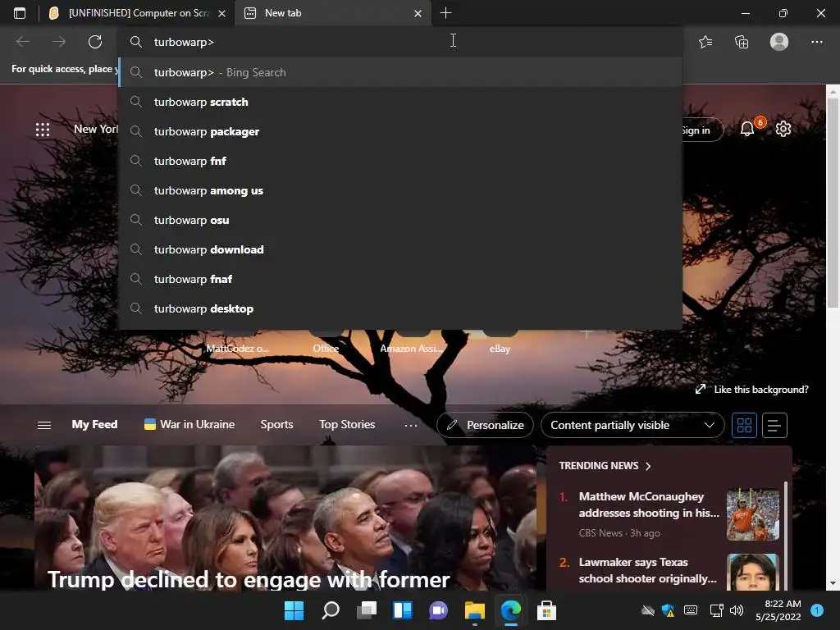This screenshot has height=630, width=840.
Task: Click Like this background? link
Action: (x=752, y=390)
